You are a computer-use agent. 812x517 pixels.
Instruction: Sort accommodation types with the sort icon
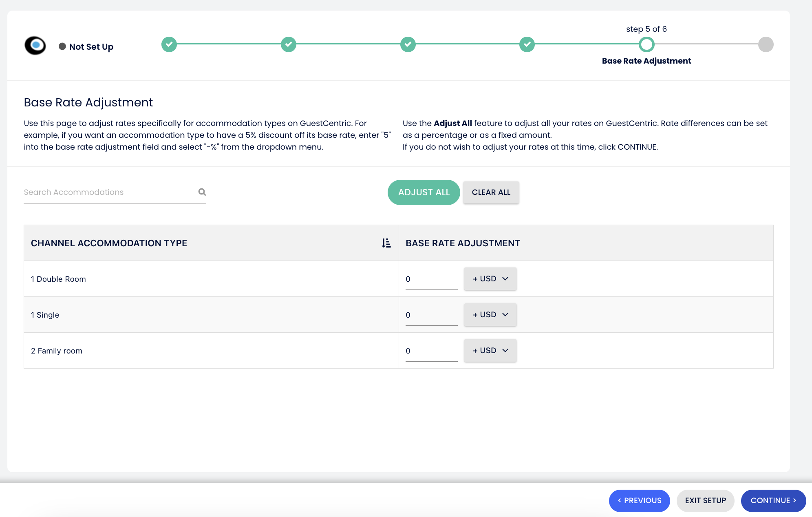point(386,243)
